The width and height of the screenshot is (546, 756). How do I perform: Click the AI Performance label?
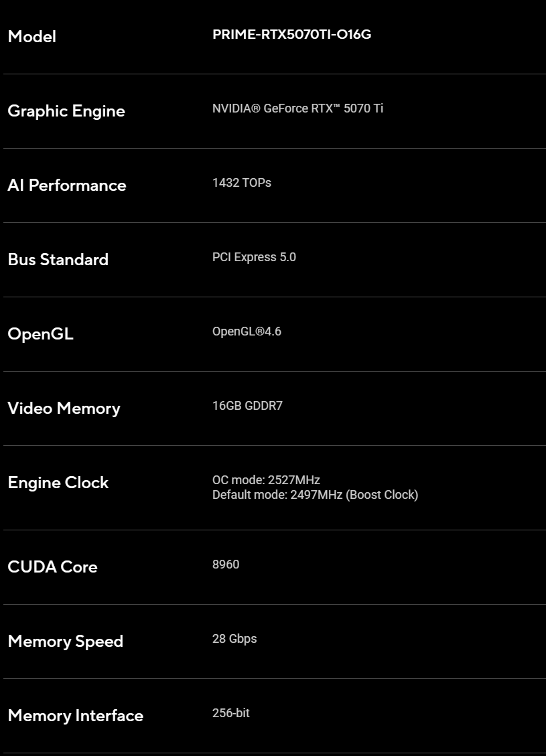[x=67, y=185]
